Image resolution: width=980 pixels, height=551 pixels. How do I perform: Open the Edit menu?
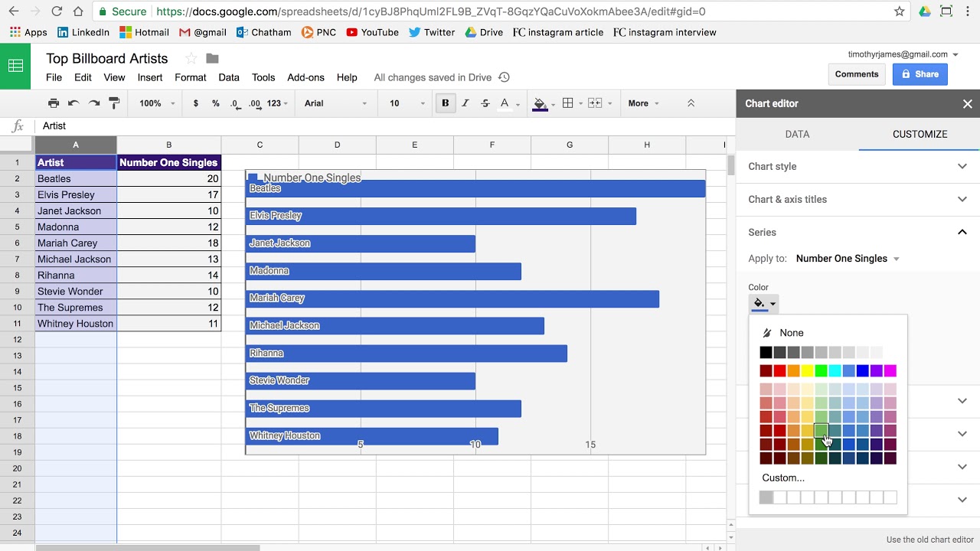[x=83, y=77]
